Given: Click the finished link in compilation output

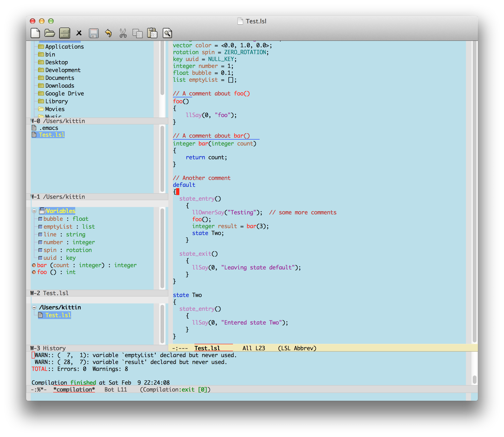Looking at the screenshot, I should coord(83,382).
